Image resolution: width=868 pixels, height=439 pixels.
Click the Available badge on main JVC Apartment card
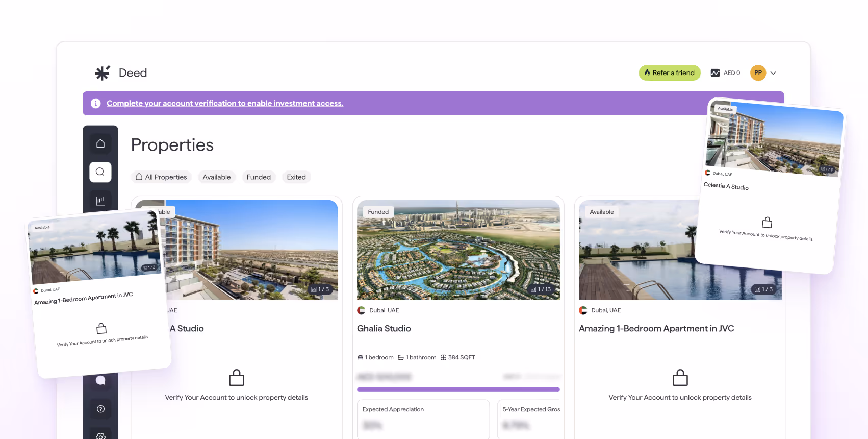(602, 212)
